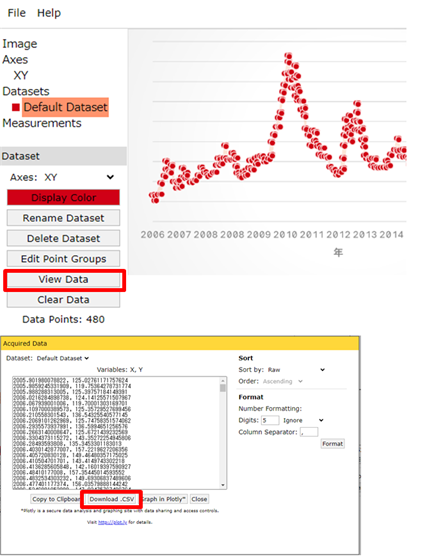Click the data list scrollbar down arrow
The image size is (427, 559).
point(223,485)
